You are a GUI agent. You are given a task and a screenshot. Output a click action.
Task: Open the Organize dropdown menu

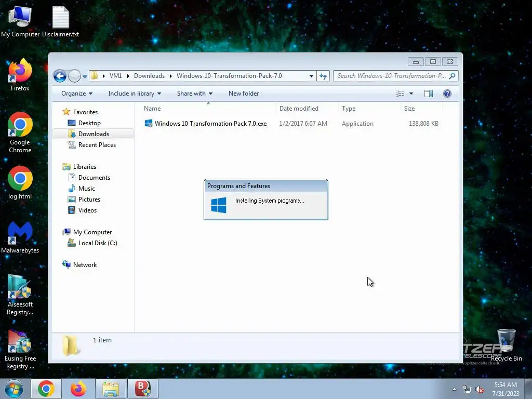pos(77,94)
